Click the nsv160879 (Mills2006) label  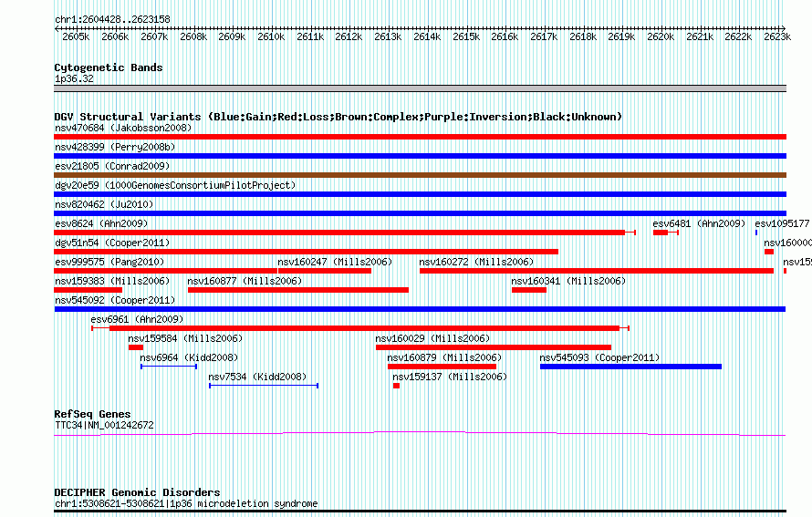444,357
